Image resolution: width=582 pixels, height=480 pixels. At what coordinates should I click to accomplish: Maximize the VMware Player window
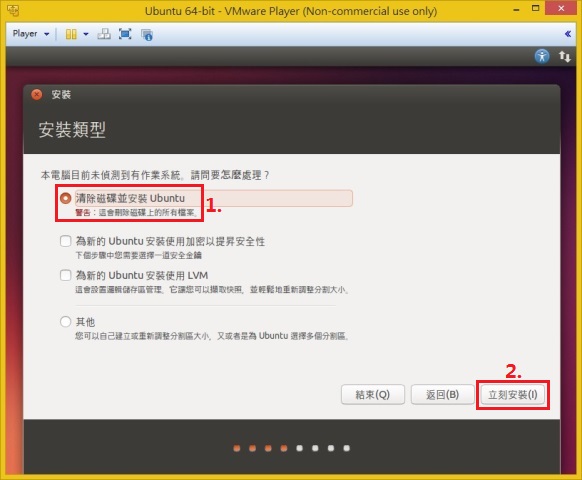tap(535, 8)
